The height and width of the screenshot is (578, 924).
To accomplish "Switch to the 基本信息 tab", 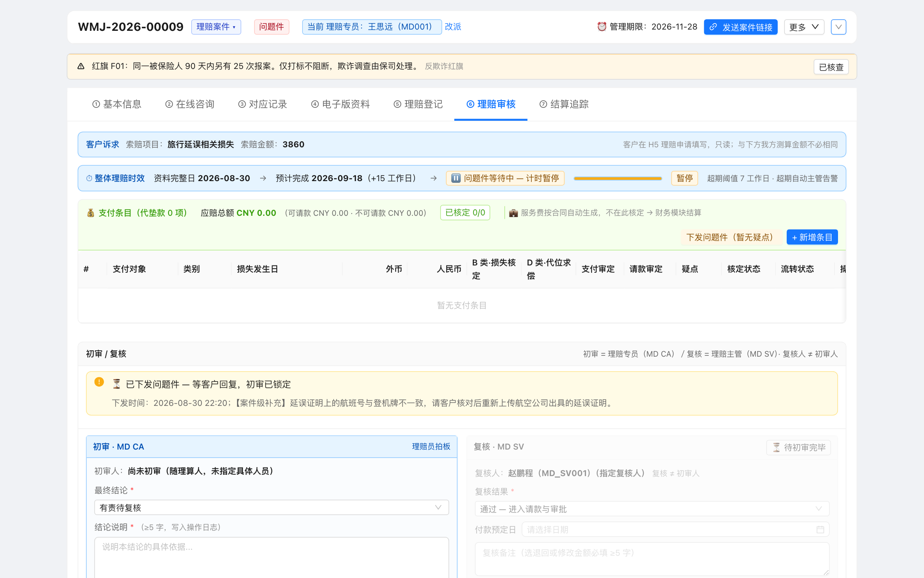I will [x=117, y=104].
